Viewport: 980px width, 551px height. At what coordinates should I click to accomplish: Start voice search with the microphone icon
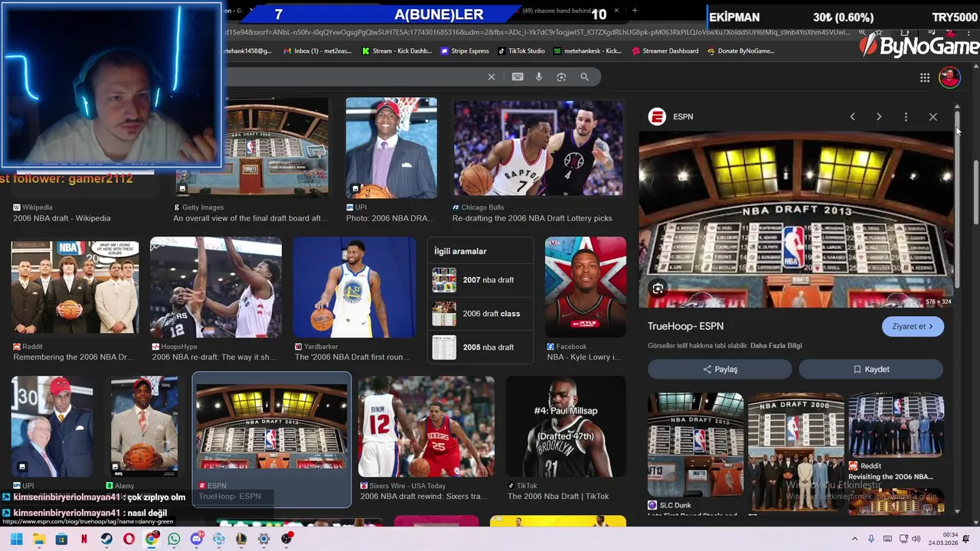(x=539, y=77)
